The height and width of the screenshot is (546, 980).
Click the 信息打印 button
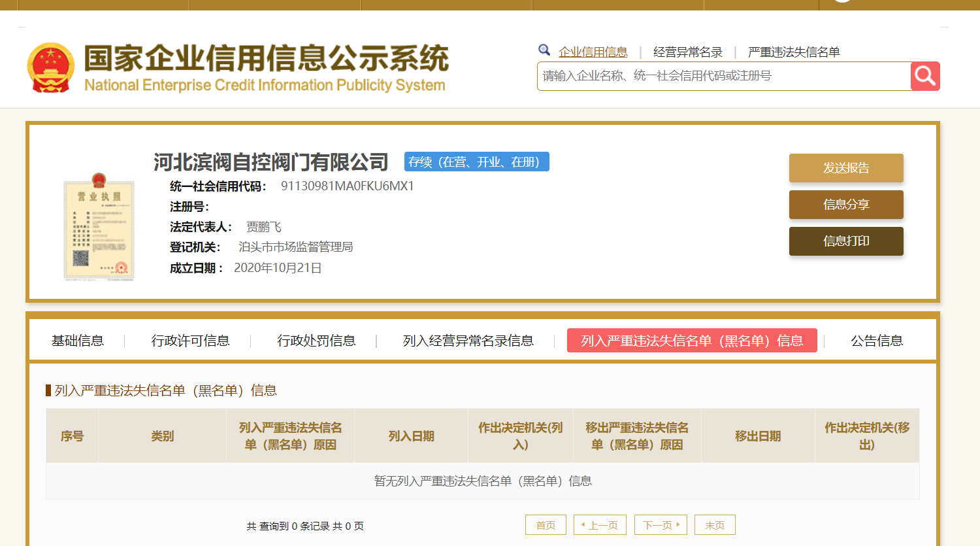[845, 241]
